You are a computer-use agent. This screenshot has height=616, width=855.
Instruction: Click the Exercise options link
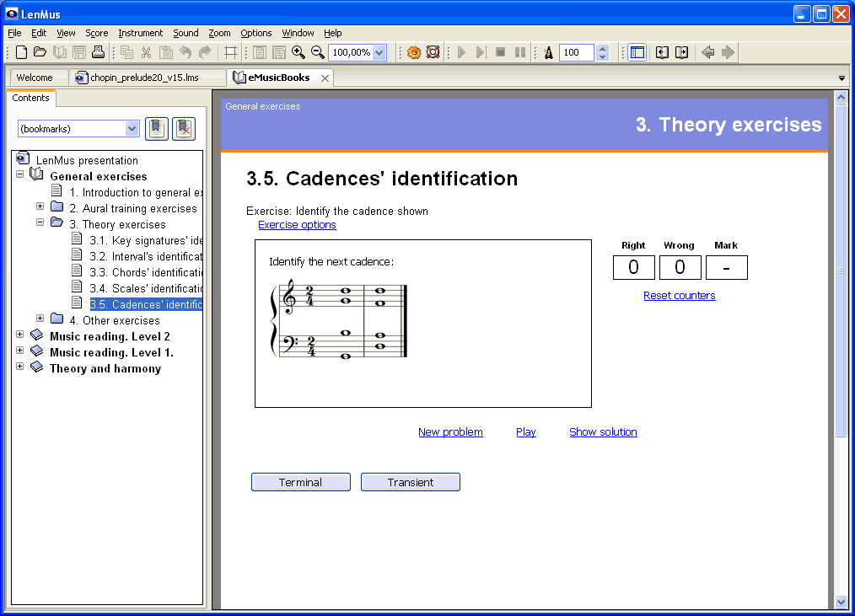tap(297, 225)
